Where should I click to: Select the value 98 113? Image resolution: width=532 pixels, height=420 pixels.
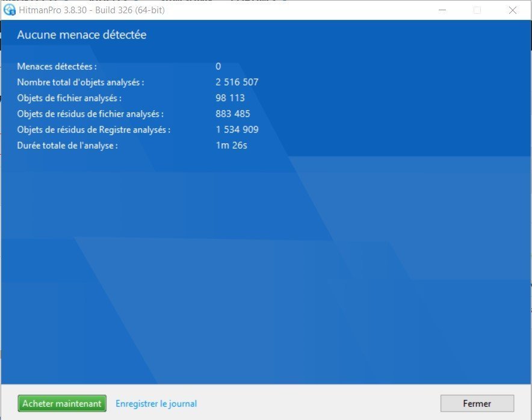pos(230,98)
